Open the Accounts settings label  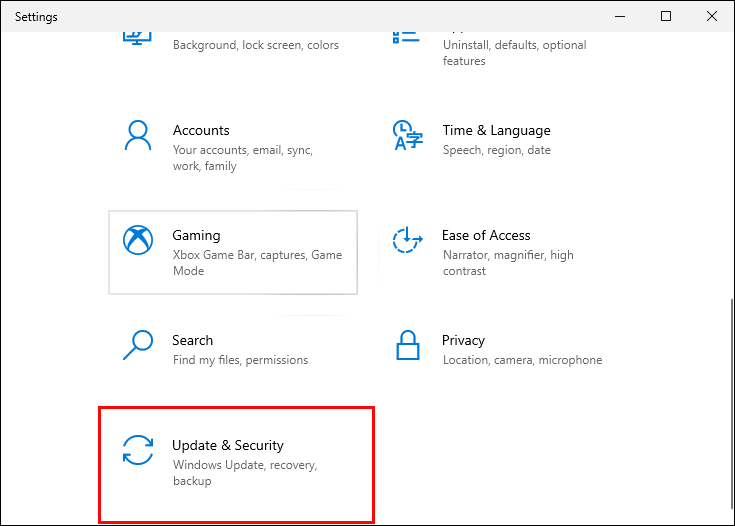pyautogui.click(x=201, y=130)
